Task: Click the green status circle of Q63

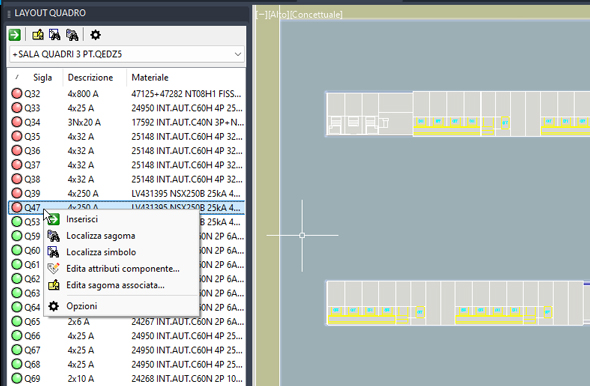Action: [17, 293]
